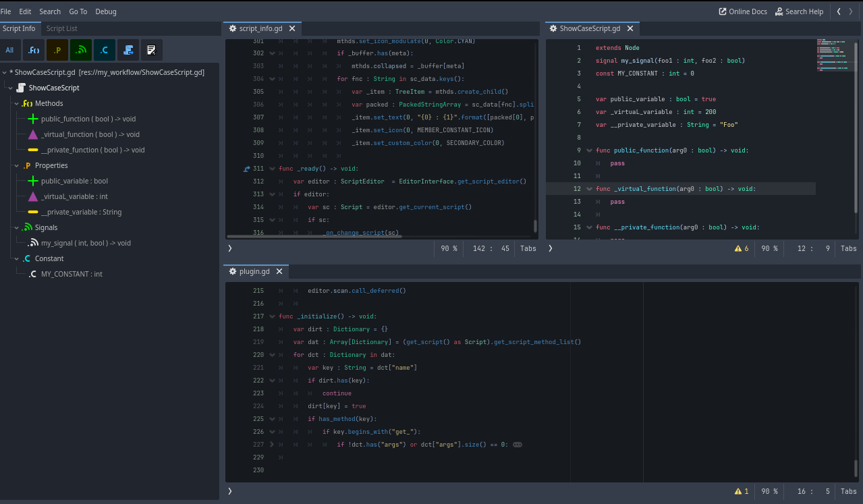
Task: Toggle the Signals filter button
Action: 81,50
